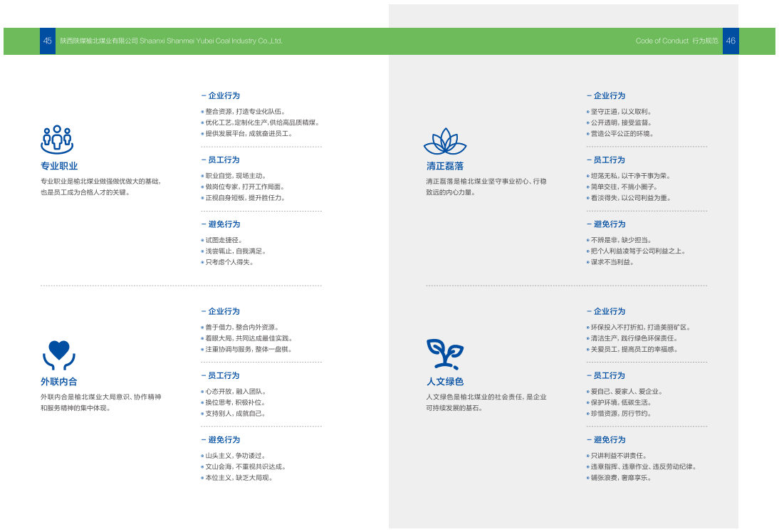
Task: Click the 人文绿色 section title
Action: [445, 382]
